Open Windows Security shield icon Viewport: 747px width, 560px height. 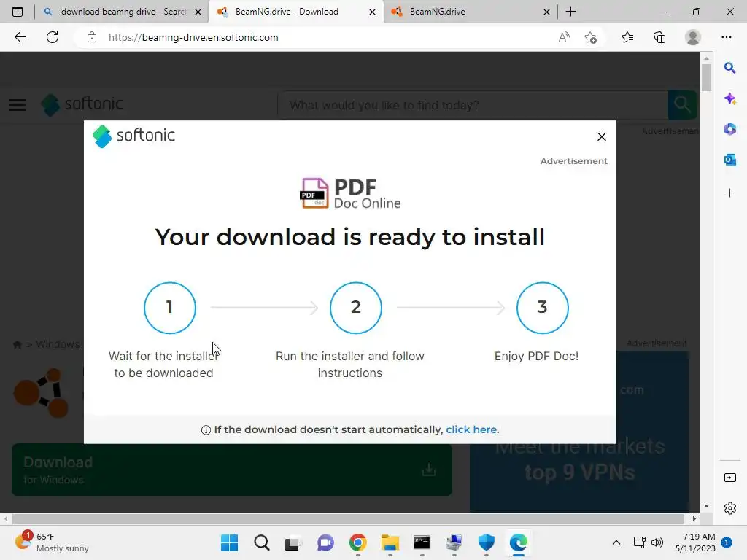[x=487, y=542]
